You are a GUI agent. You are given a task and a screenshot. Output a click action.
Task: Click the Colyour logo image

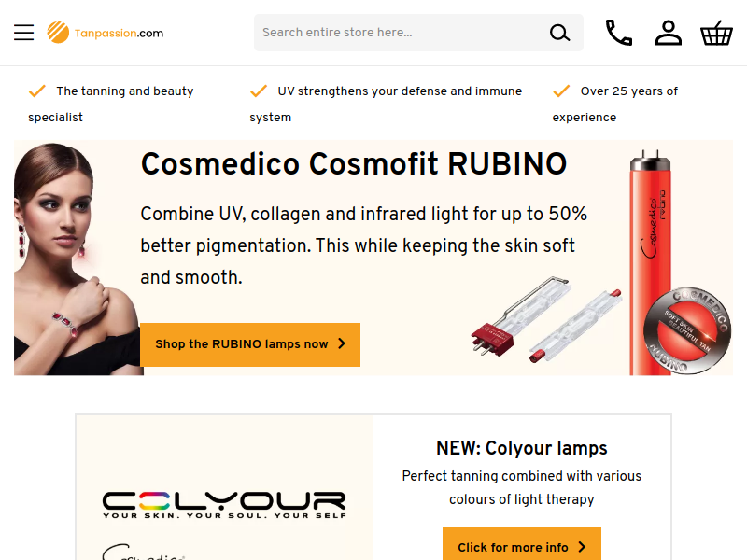pos(224,505)
